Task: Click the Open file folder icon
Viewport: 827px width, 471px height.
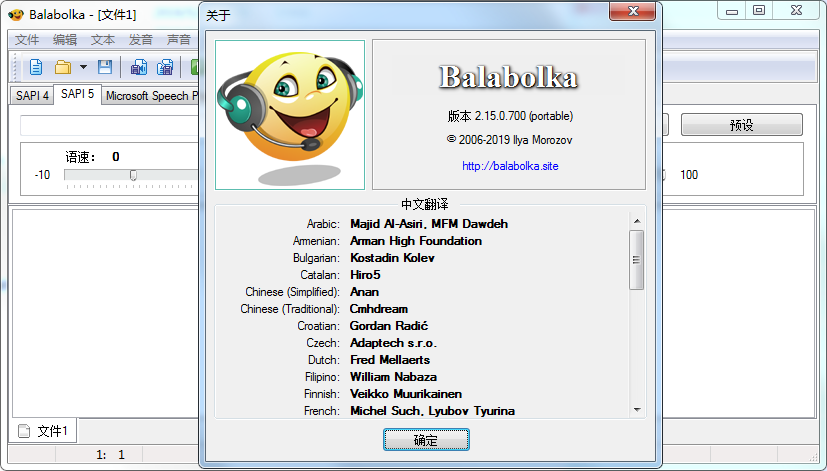Action: click(63, 67)
